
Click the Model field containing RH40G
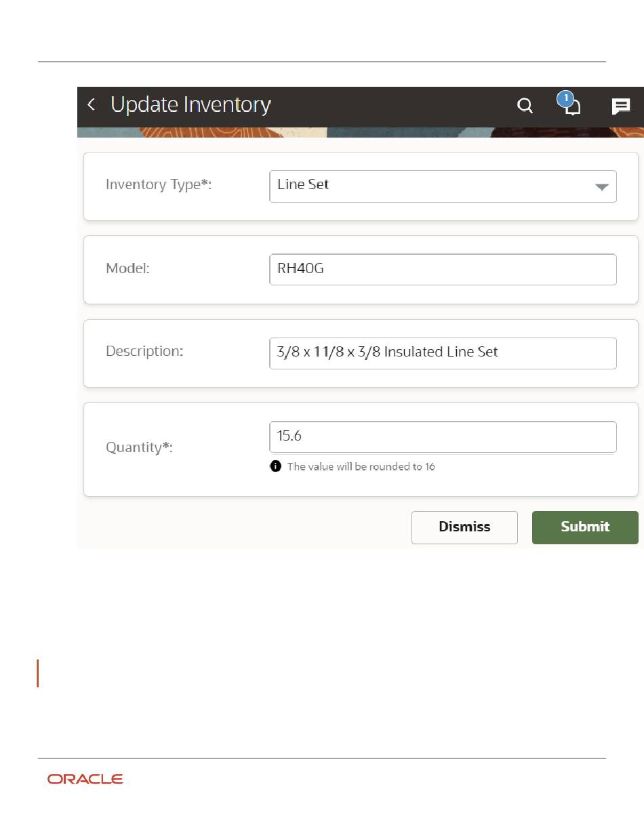(x=443, y=269)
